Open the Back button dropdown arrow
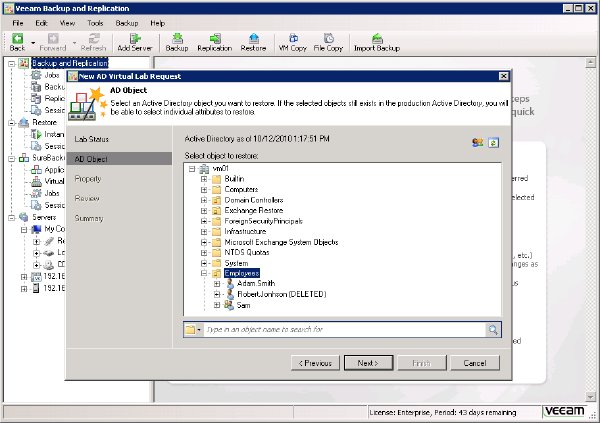Image resolution: width=600 pixels, height=423 pixels. coord(33,43)
